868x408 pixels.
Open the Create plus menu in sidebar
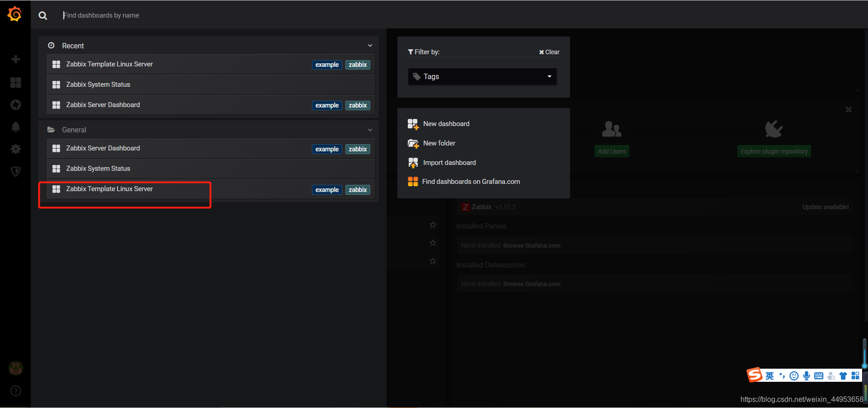pos(16,59)
